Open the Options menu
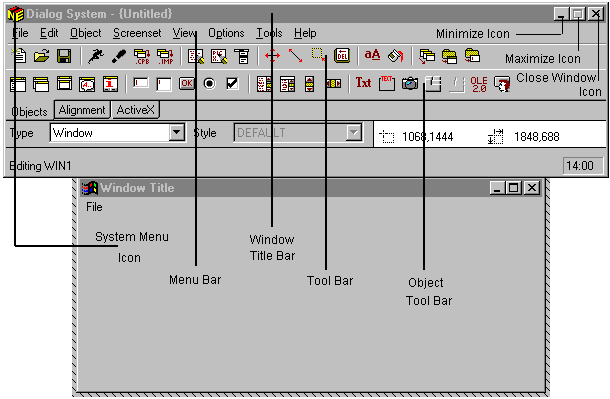The image size is (610, 399). (226, 33)
